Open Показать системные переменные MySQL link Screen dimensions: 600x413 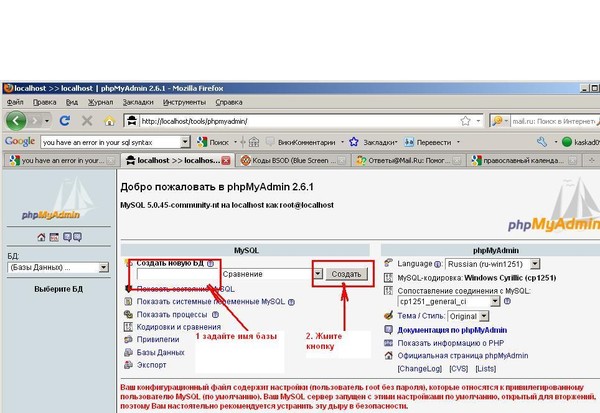tap(210, 302)
